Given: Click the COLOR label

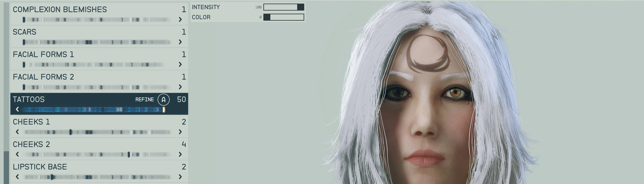Looking at the screenshot, I should tap(201, 17).
